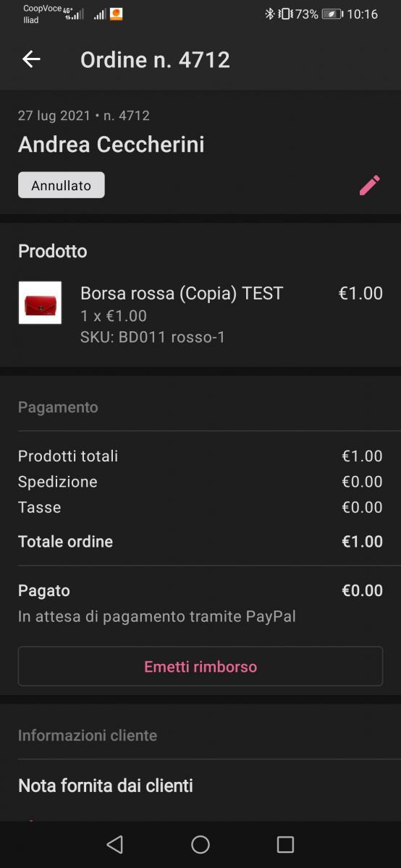Tap the pink pencil edit icon
Image resolution: width=401 pixels, height=868 pixels.
(369, 185)
